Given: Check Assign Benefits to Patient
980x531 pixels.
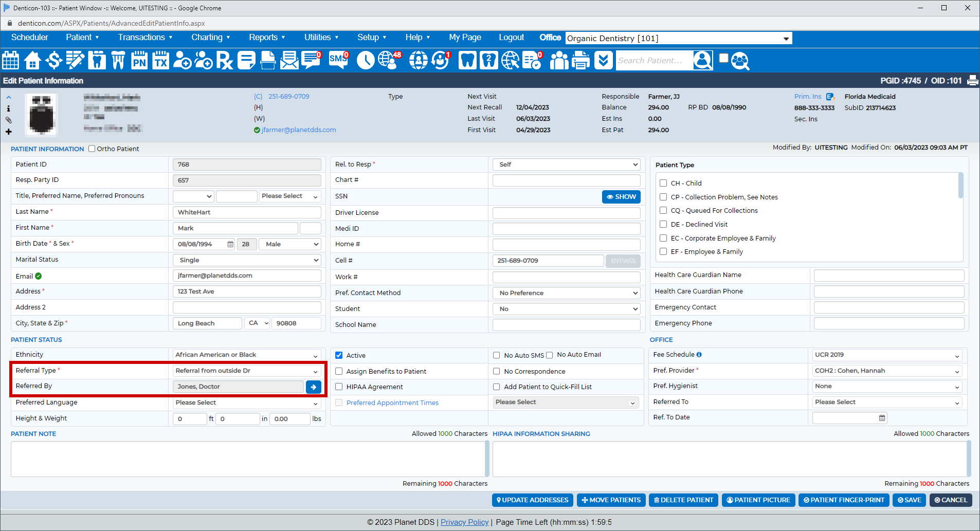Looking at the screenshot, I should 339,371.
